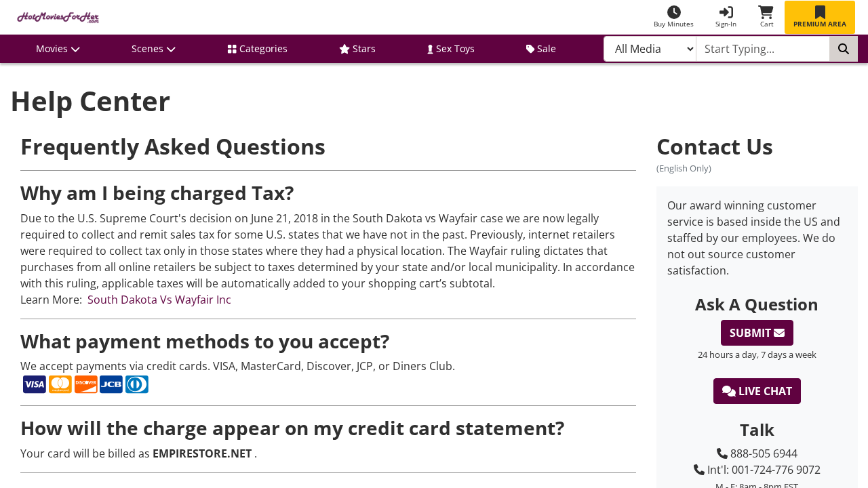Click the Diners Club card icon

137,384
